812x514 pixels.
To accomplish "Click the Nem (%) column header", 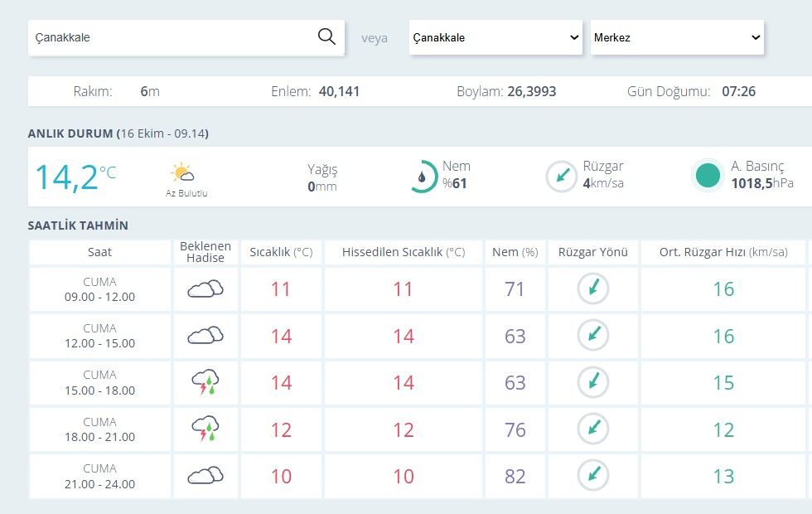I will point(515,252).
